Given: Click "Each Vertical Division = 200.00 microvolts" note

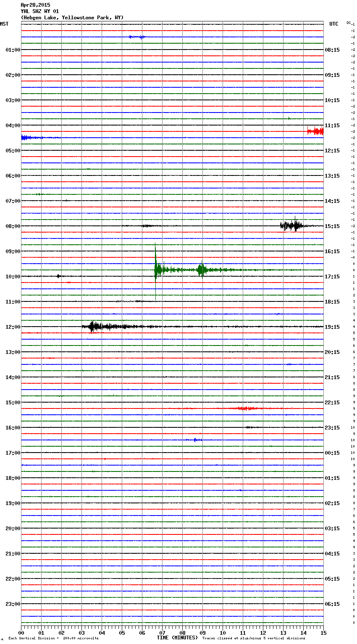Looking at the screenshot, I should tap(53, 639).
